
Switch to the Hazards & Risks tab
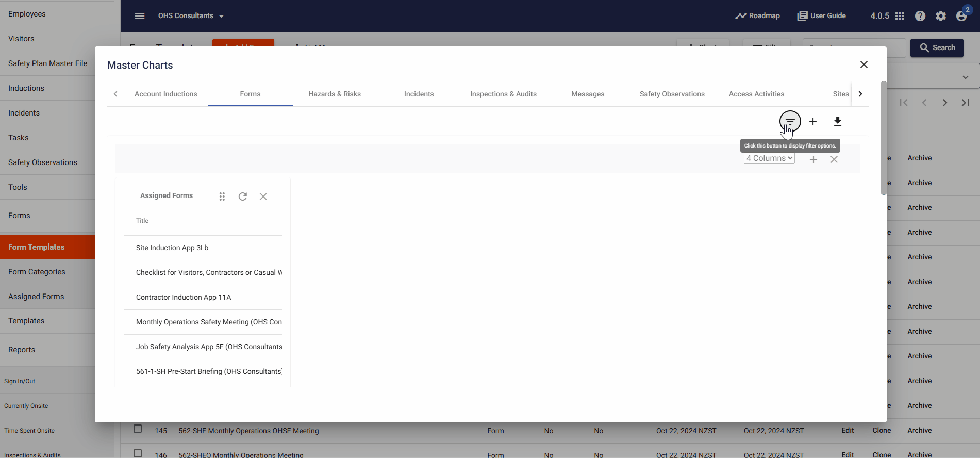(335, 94)
